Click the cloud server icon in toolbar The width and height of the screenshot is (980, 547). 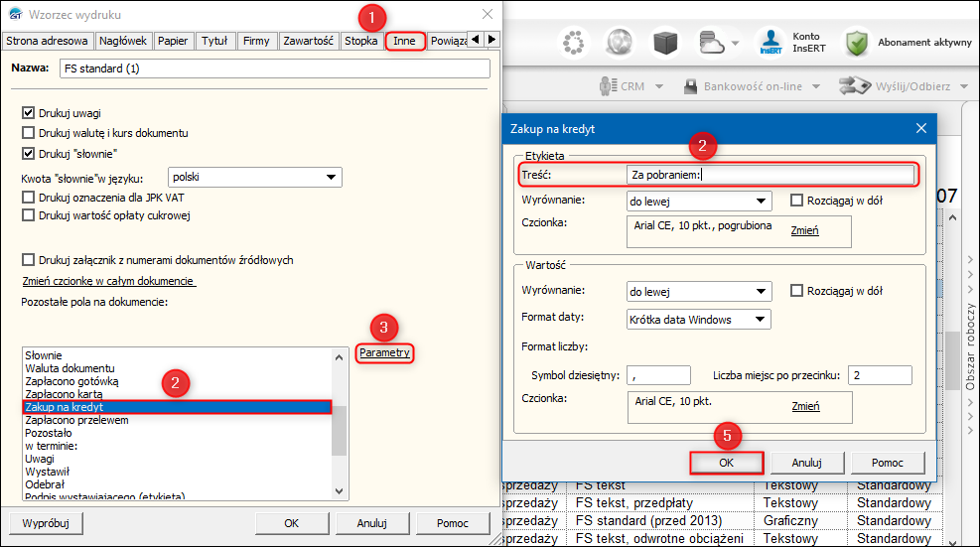pyautogui.click(x=711, y=43)
